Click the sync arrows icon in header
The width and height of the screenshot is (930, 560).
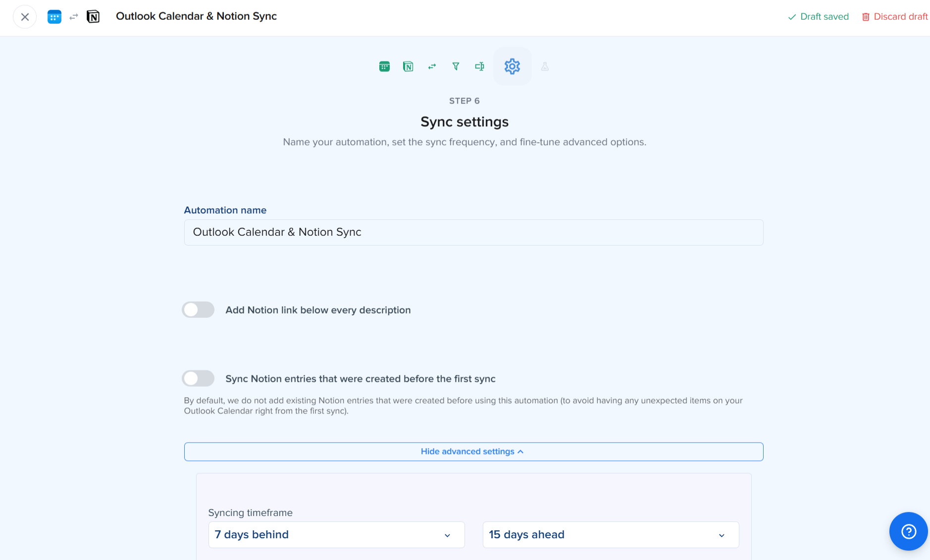tap(74, 17)
